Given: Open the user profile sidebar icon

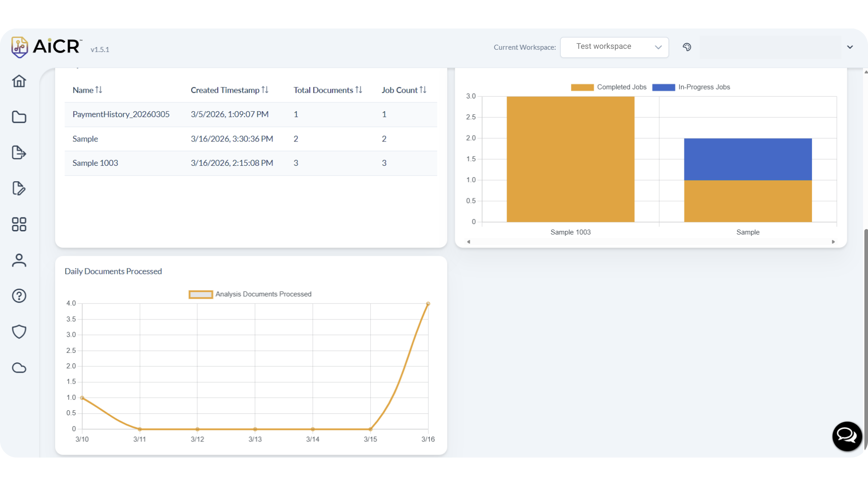Looking at the screenshot, I should [x=19, y=260].
